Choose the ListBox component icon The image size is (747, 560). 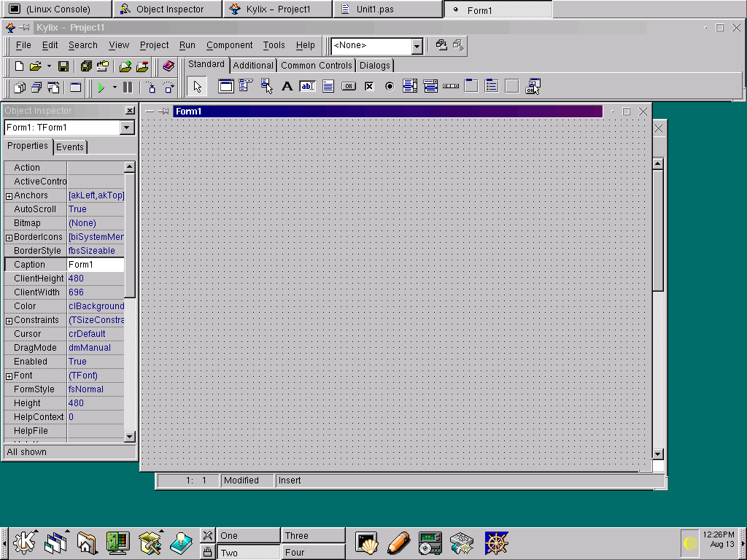pyautogui.click(x=410, y=87)
